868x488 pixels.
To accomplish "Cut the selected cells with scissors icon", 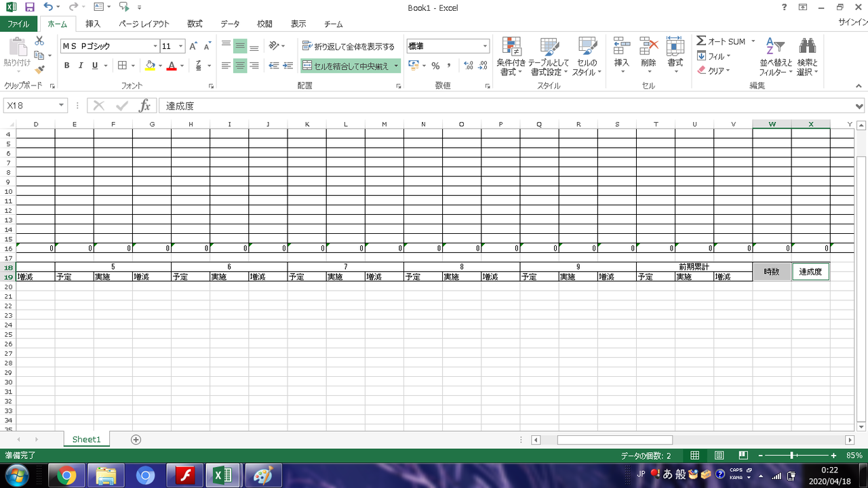I will pyautogui.click(x=39, y=41).
